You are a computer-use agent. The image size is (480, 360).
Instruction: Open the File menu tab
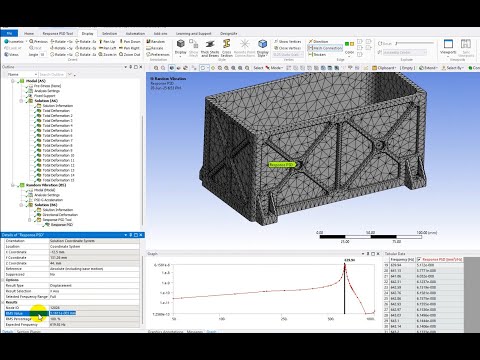coord(9,33)
